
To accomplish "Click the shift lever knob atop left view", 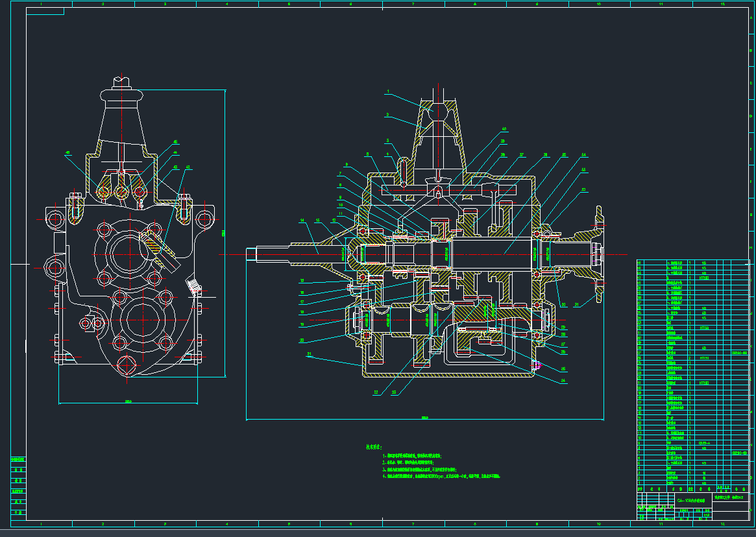I will [123, 82].
